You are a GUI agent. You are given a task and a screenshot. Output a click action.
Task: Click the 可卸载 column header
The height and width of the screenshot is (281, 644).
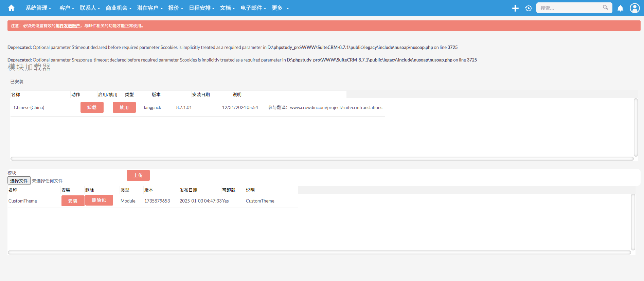point(229,190)
